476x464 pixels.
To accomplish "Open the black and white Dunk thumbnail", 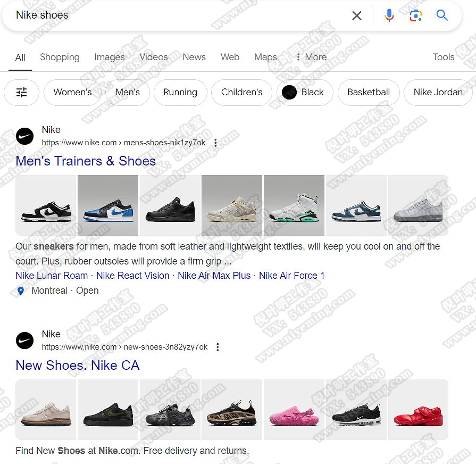I will coord(46,205).
